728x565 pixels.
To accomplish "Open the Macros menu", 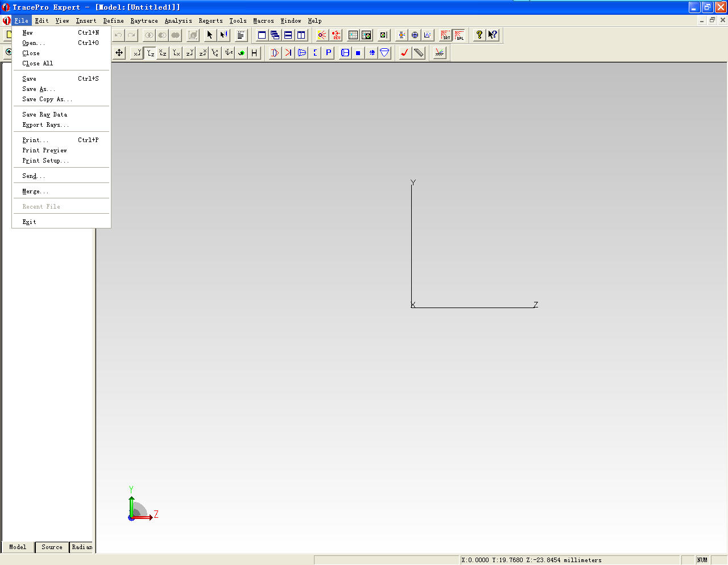I will [x=263, y=20].
